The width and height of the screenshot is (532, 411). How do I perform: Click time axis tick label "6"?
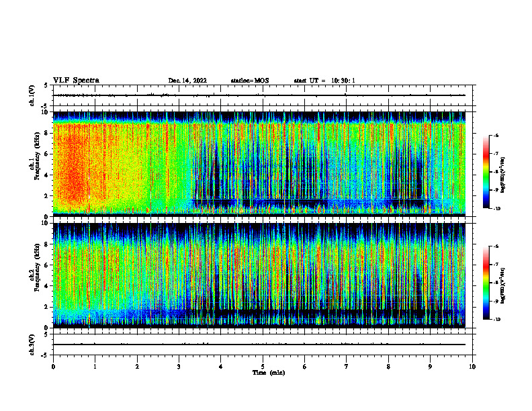[304, 367]
